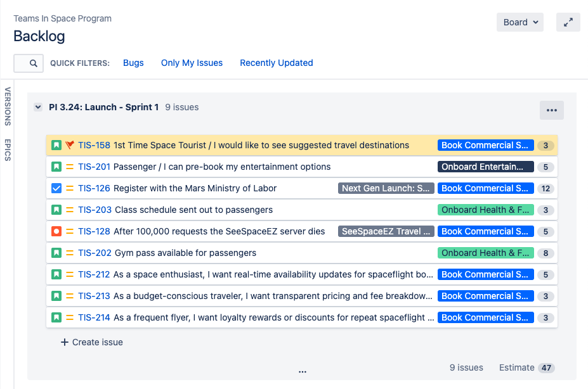Click the blue checkmark task icon on TIS-126
Image resolution: width=588 pixels, height=389 pixels.
(x=56, y=188)
